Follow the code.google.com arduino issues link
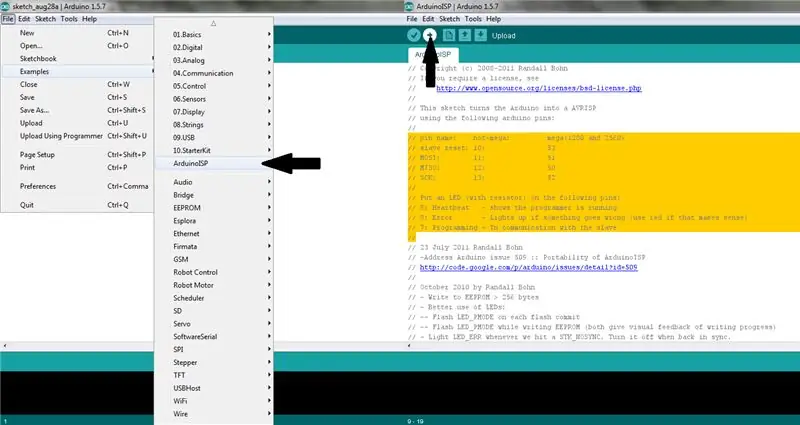Image resolution: width=800 pixels, height=425 pixels. [x=528, y=267]
